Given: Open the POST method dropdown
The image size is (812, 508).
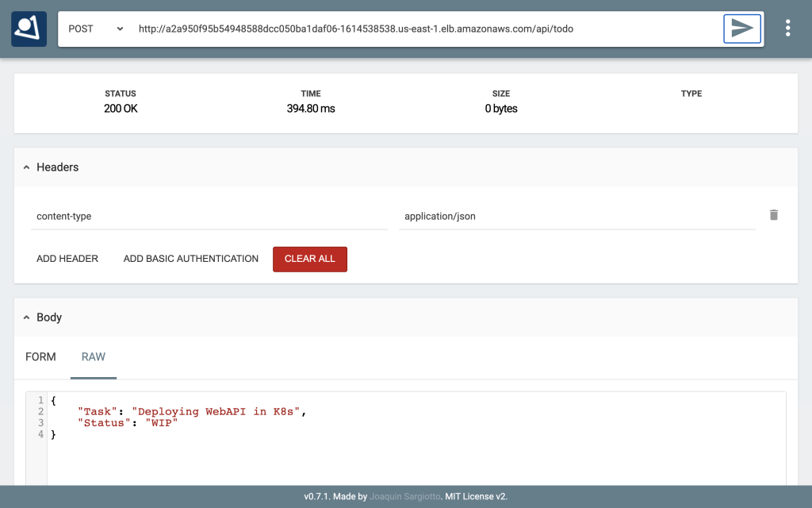Looking at the screenshot, I should pos(95,27).
